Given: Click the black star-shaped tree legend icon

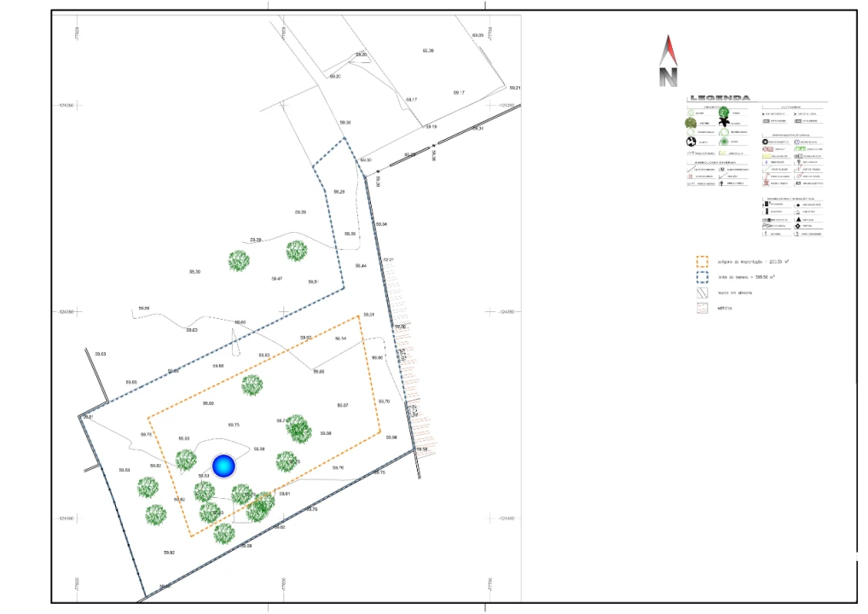Looking at the screenshot, I should pyautogui.click(x=723, y=123).
